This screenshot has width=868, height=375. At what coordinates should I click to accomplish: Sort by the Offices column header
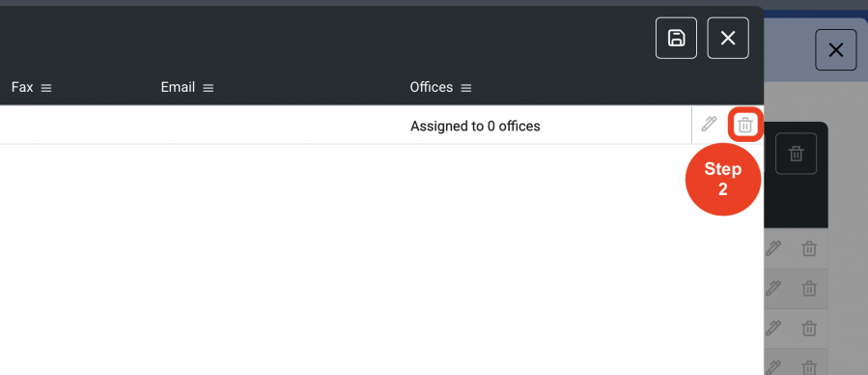point(432,88)
